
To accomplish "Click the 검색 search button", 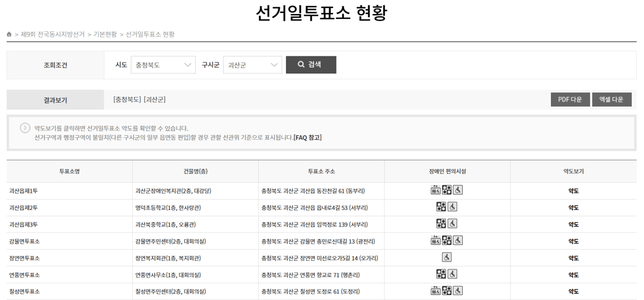I will (311, 65).
